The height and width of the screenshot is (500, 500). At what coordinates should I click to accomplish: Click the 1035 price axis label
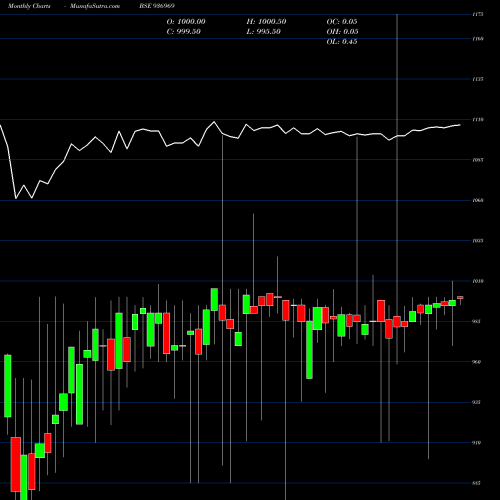pos(478,241)
